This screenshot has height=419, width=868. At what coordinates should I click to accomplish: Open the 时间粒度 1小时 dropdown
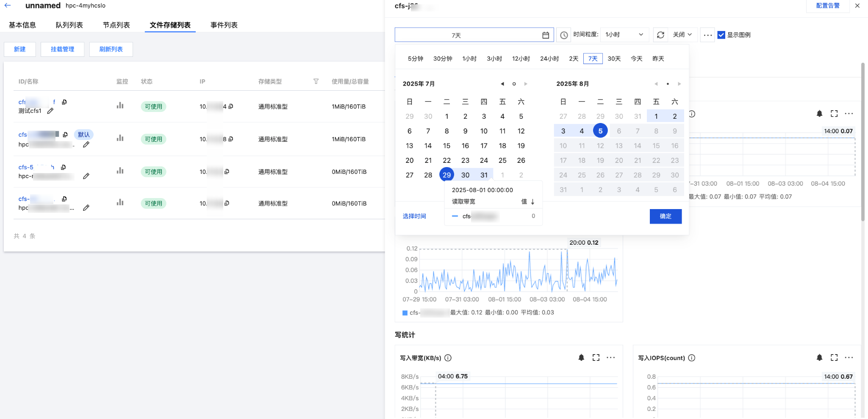click(624, 35)
